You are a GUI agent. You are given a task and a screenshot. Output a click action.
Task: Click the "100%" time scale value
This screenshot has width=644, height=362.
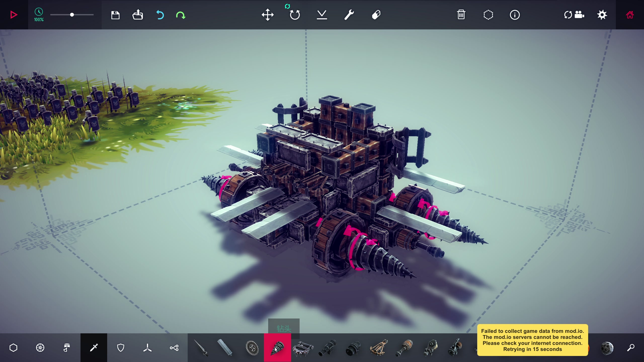[39, 20]
